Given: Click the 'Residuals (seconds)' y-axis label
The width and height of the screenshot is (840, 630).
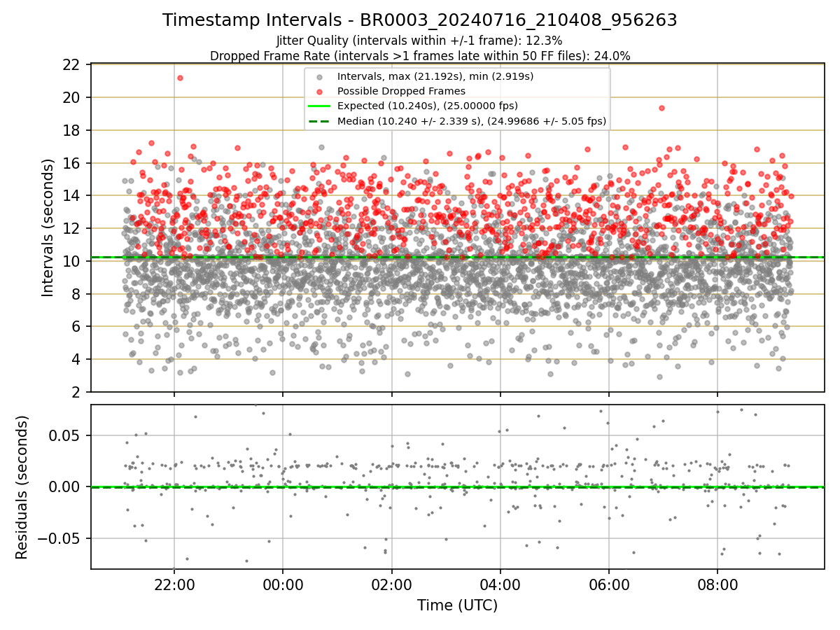Looking at the screenshot, I should pos(22,487).
